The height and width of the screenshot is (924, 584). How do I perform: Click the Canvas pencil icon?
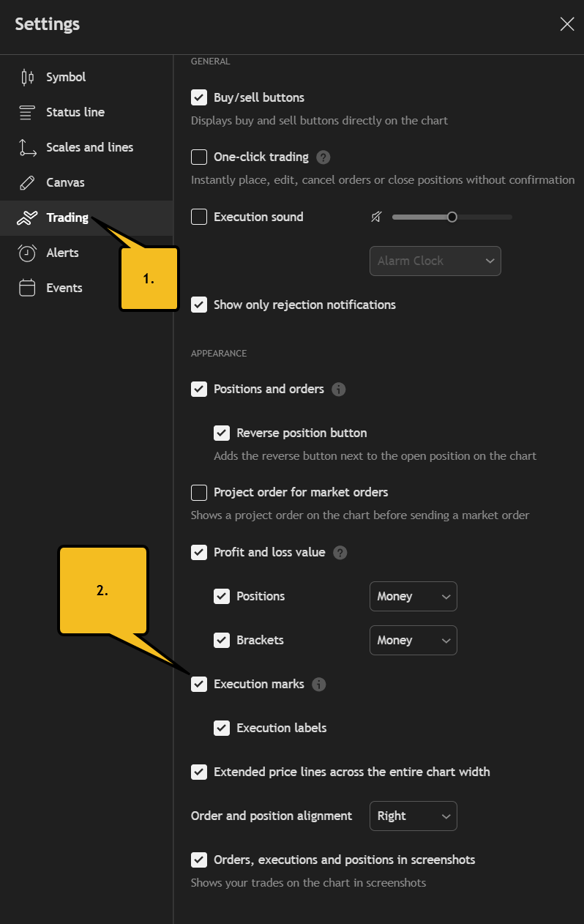click(27, 182)
